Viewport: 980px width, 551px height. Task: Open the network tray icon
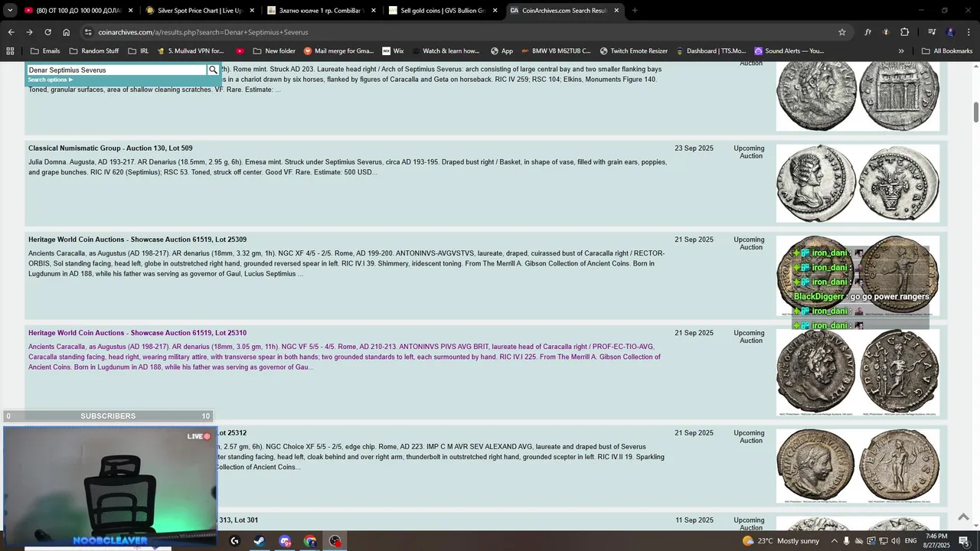tap(883, 541)
